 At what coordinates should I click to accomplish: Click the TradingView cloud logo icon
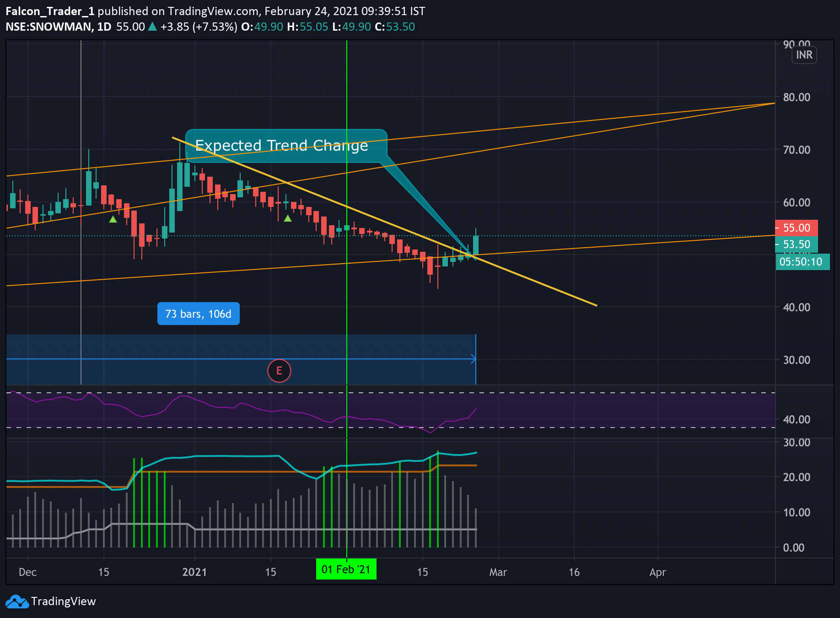click(x=17, y=602)
